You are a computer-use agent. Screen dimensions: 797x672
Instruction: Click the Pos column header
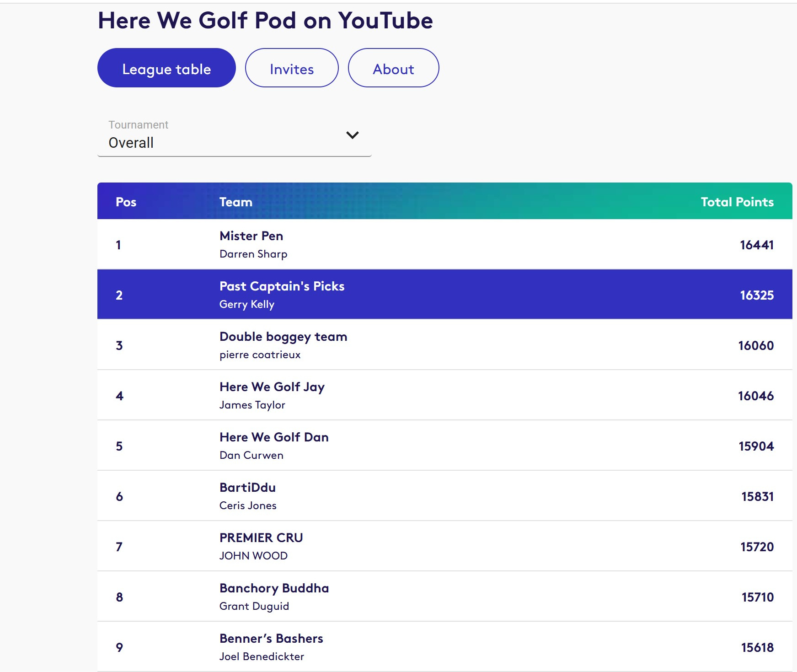[x=126, y=202]
